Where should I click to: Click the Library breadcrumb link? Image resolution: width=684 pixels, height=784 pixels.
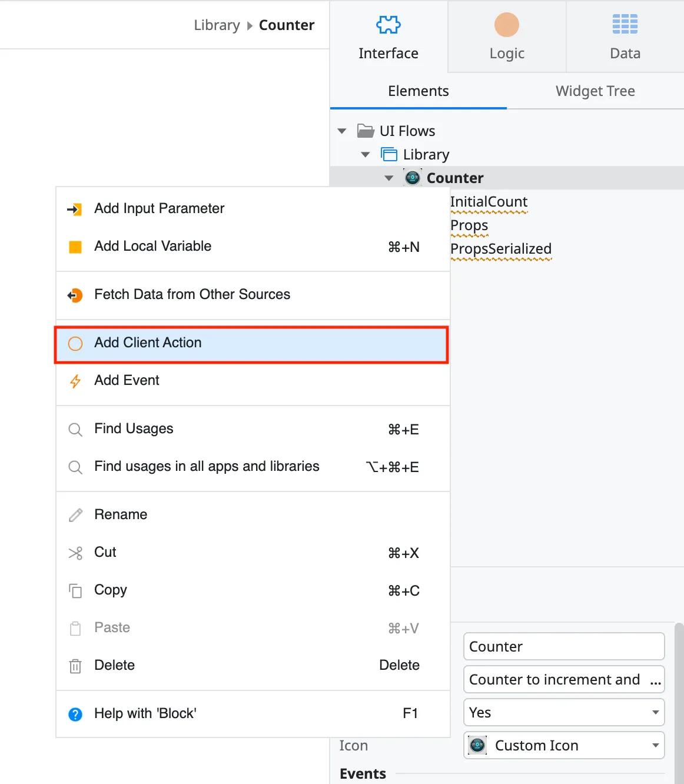217,25
